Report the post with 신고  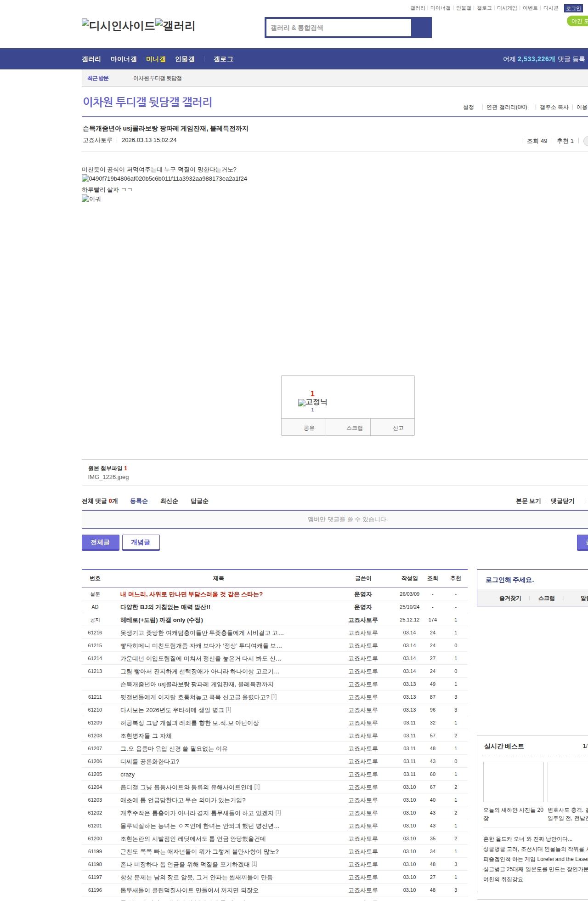point(398,428)
